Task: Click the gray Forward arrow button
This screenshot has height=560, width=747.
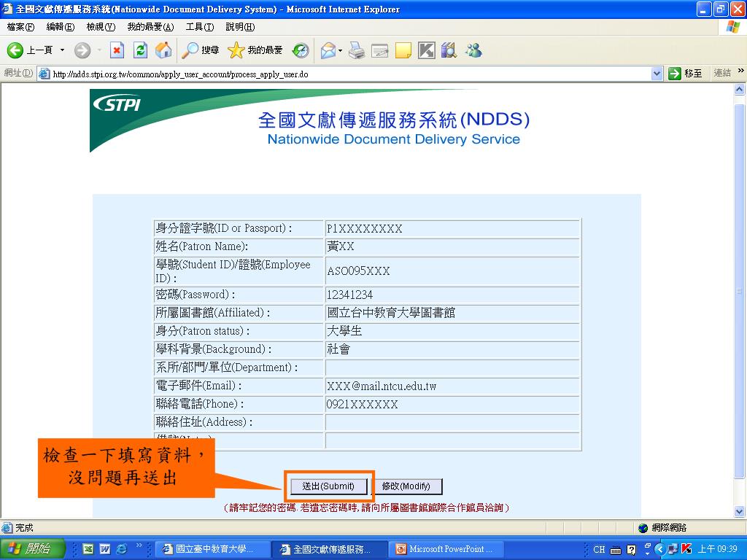Action: (82, 50)
